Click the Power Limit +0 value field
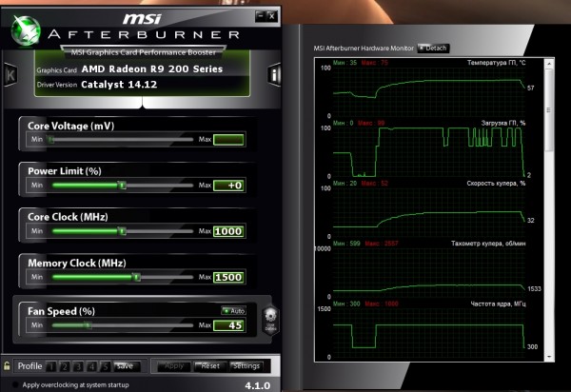Screen dimensions: 571x392 (228, 186)
